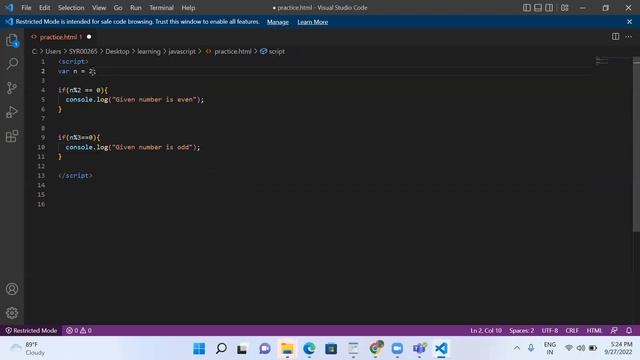Click CRLF end of line setting
This screenshot has width=640, height=360.
coord(572,330)
